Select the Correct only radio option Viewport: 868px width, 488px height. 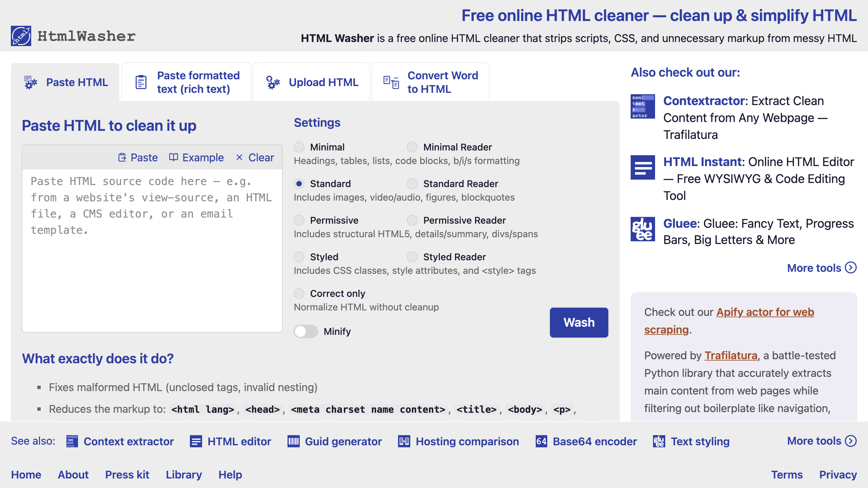pyautogui.click(x=299, y=293)
